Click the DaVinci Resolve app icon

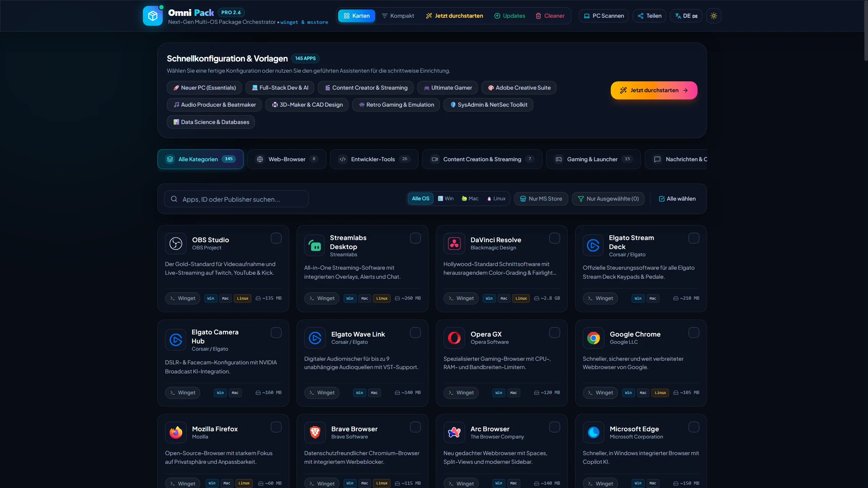point(454,243)
